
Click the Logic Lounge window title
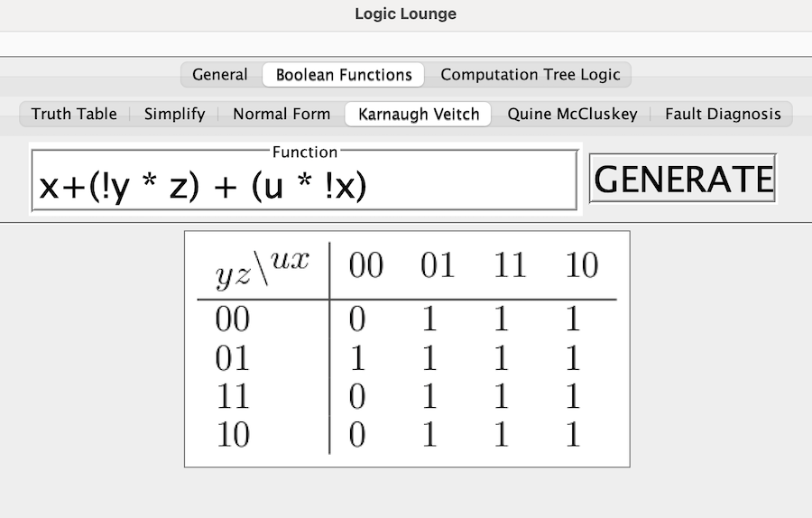click(405, 14)
